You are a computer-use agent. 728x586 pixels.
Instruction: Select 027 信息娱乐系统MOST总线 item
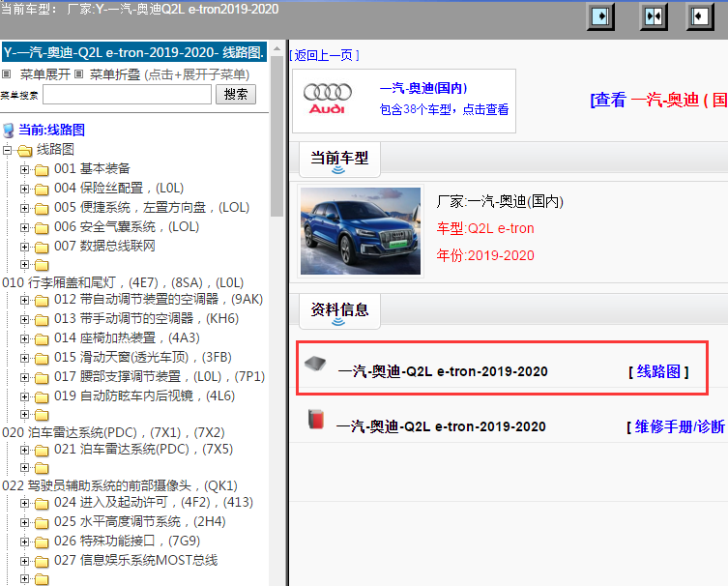click(x=135, y=560)
